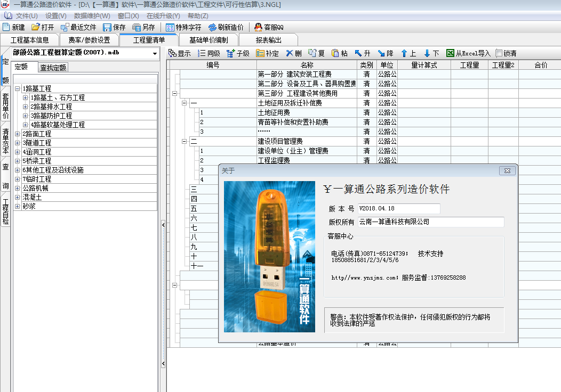The height and width of the screenshot is (392, 561).
Task: Click the 工程量 column header
Action: 469,65
